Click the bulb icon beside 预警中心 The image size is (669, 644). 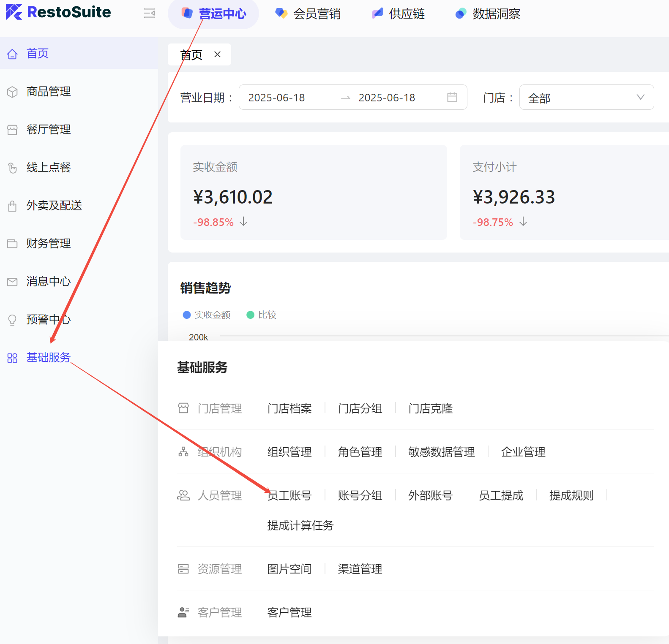pyautogui.click(x=12, y=320)
